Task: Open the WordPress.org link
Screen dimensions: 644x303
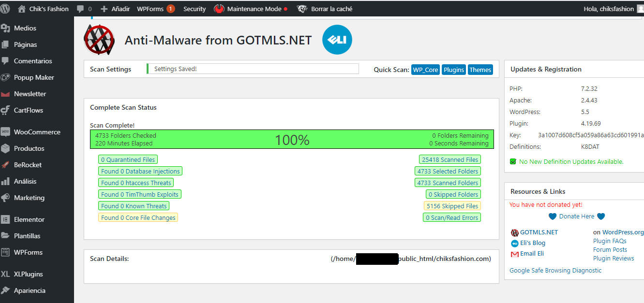Action: point(623,232)
